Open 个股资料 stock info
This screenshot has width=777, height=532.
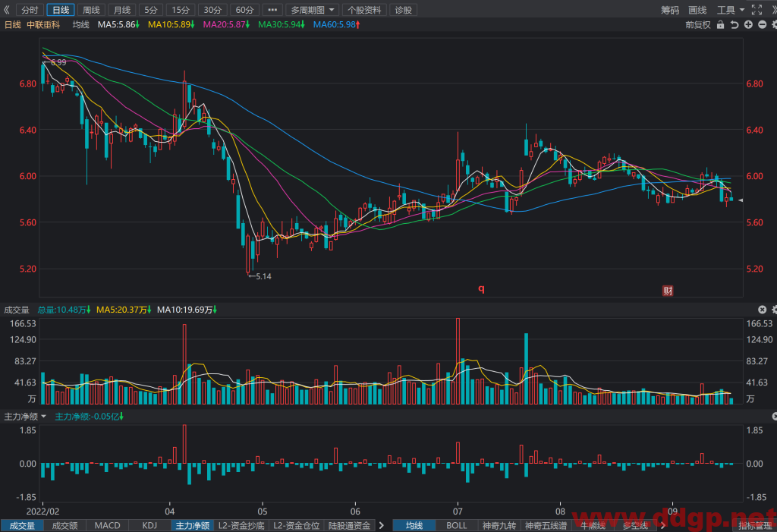[x=364, y=10]
